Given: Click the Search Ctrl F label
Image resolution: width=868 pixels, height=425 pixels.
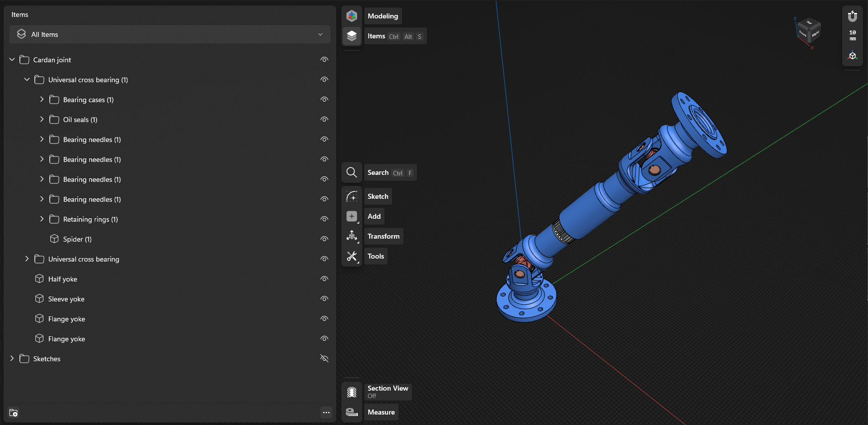Looking at the screenshot, I should point(390,172).
